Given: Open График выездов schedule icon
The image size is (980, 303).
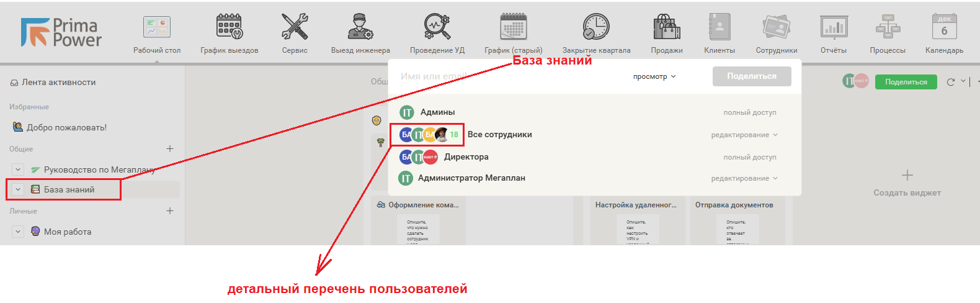Looking at the screenshot, I should pos(229,27).
